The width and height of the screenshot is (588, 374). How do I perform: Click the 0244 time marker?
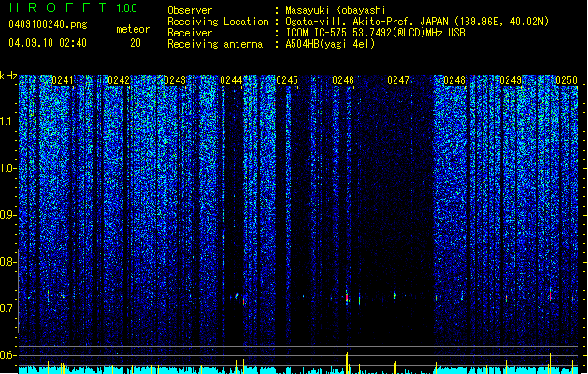pos(231,80)
